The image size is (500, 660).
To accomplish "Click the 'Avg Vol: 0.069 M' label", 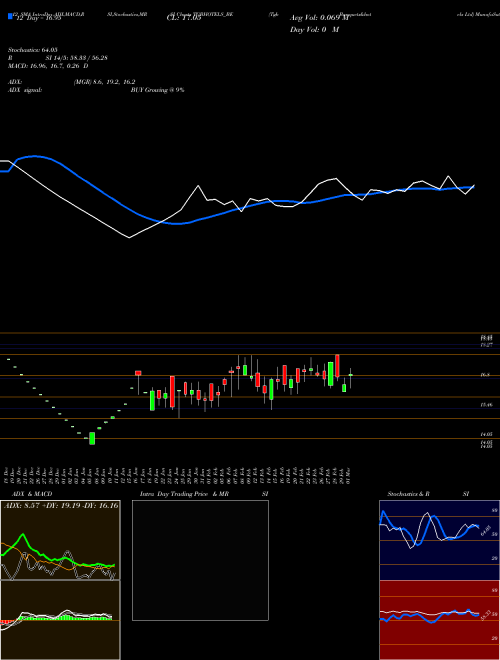I will (319, 18).
